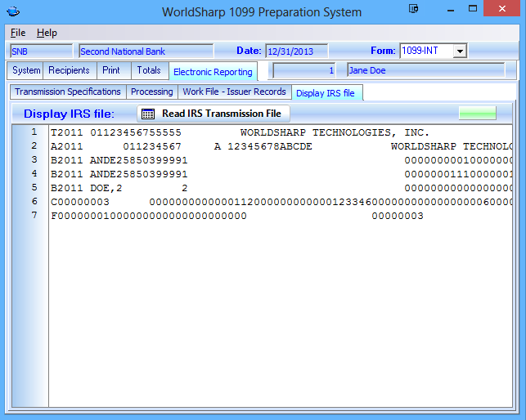Image resolution: width=526 pixels, height=420 pixels.
Task: Click the Jane Doe recipient field
Action: pos(425,71)
